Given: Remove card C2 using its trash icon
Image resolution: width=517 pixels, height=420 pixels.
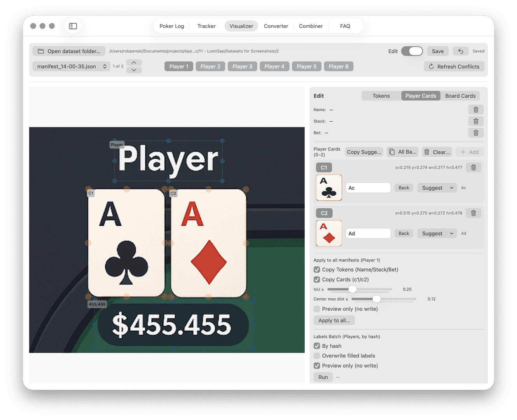Looking at the screenshot, I should point(473,213).
